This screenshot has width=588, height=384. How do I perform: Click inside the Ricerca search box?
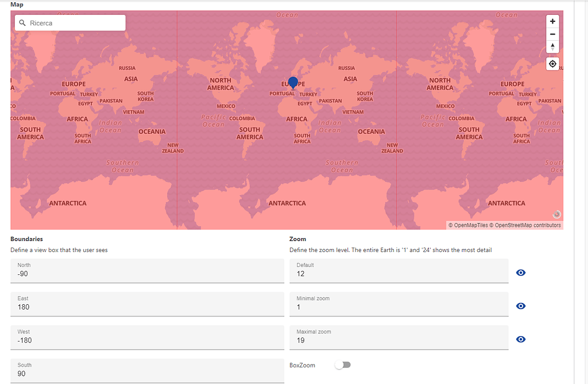tap(69, 22)
